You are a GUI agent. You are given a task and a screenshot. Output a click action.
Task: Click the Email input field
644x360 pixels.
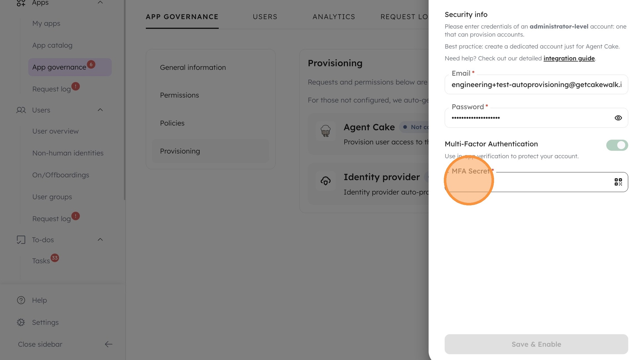(x=536, y=85)
